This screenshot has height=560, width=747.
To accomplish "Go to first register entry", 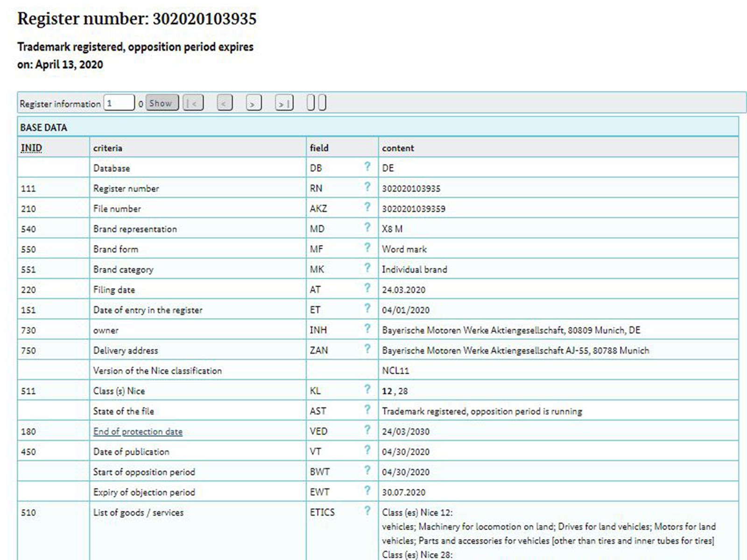I will point(193,103).
